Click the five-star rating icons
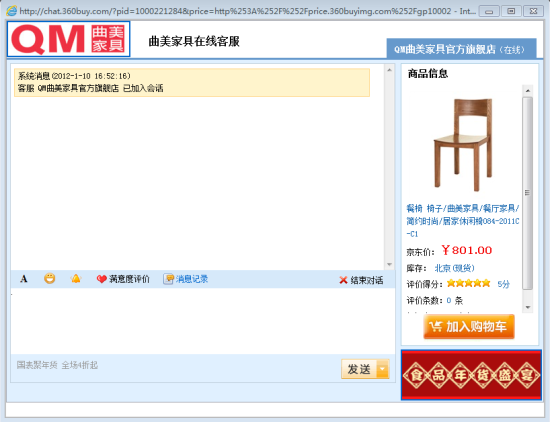 468,283
